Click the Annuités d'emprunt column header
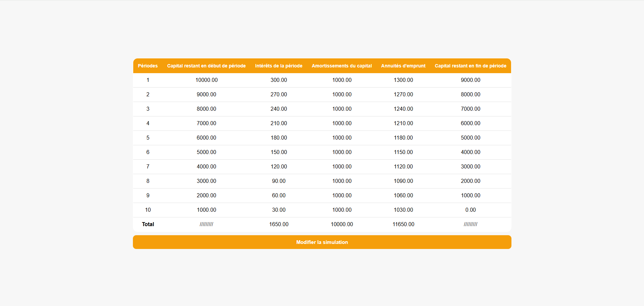644x306 pixels. click(403, 66)
